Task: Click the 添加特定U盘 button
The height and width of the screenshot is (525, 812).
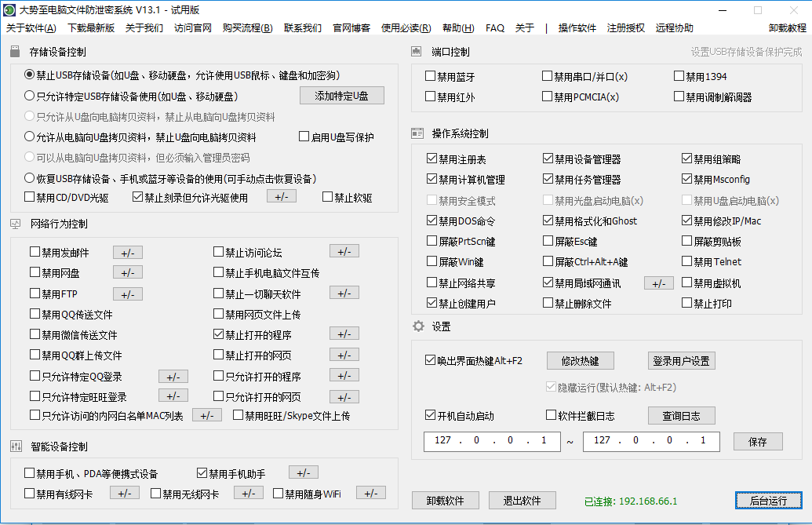Action: point(340,95)
